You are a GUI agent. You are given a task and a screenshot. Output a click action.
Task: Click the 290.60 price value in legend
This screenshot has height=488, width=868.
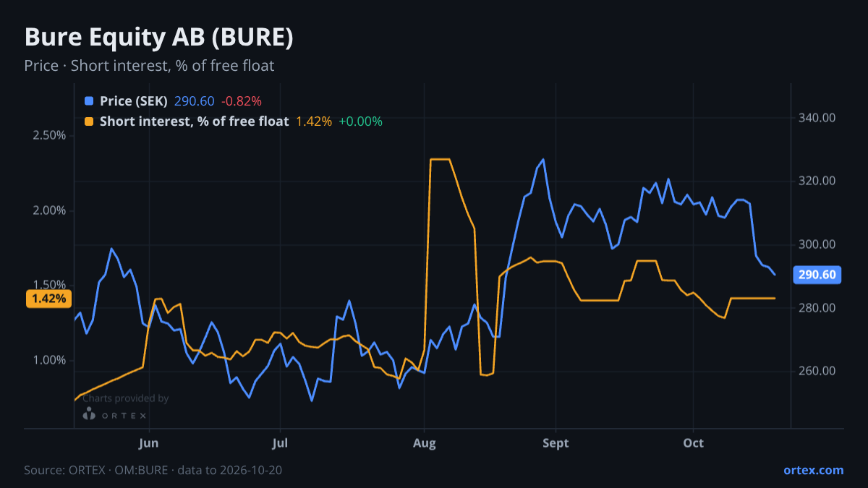click(194, 101)
